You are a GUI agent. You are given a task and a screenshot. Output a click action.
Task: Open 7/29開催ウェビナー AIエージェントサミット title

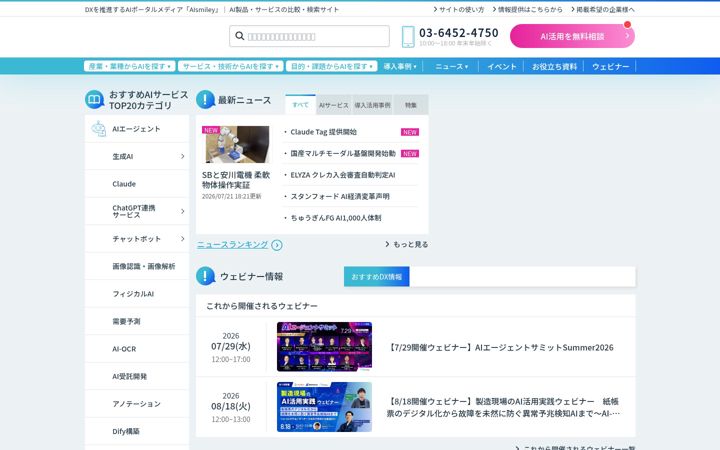[500, 348]
